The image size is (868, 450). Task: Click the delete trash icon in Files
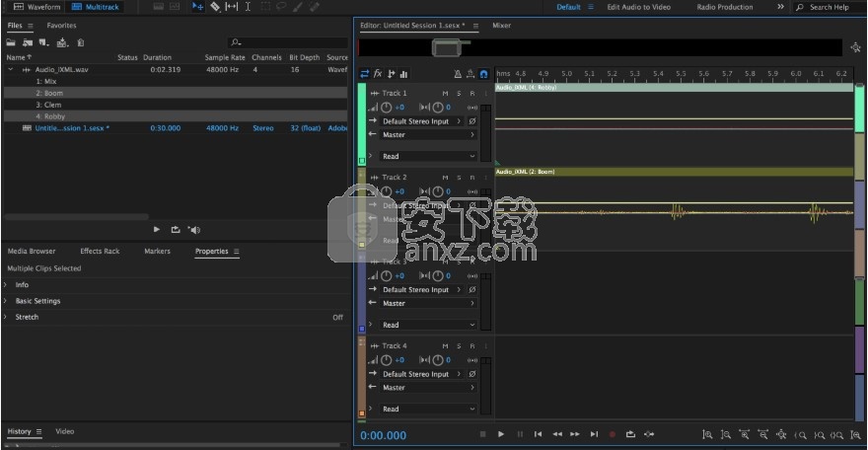click(x=80, y=42)
